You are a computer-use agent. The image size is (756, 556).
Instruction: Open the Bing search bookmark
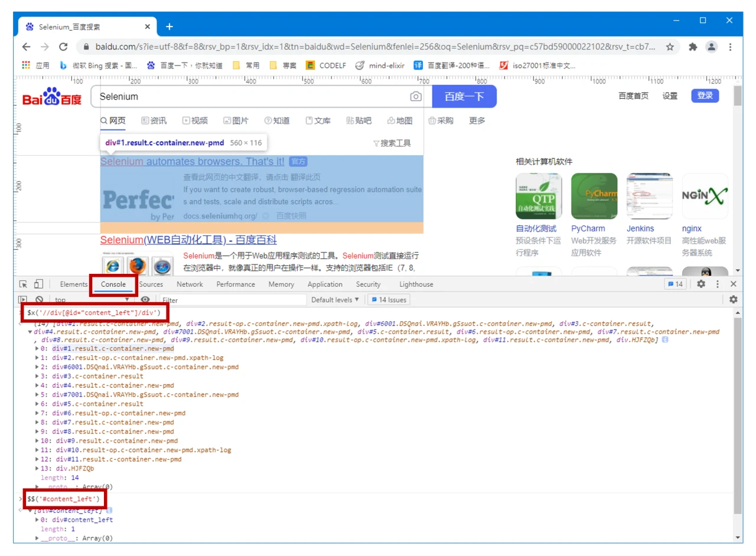(98, 66)
